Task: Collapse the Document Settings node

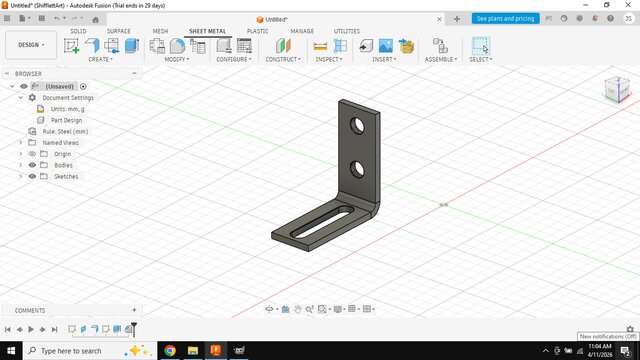Action: click(20, 98)
